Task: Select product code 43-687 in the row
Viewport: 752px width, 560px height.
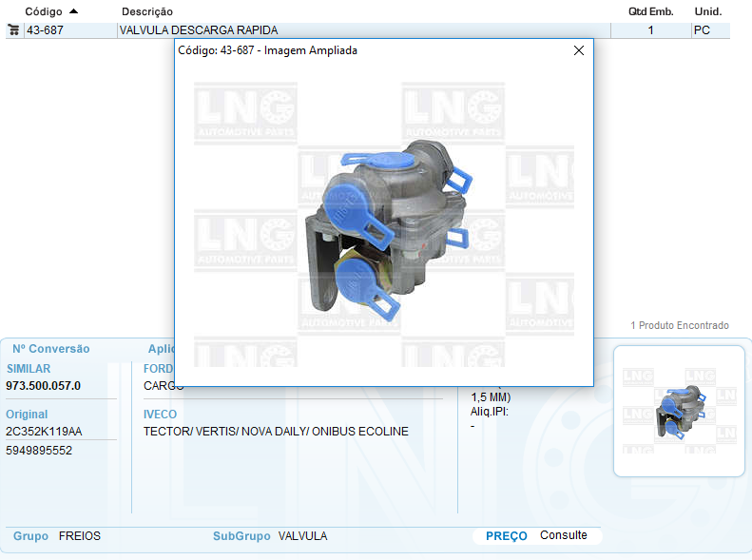Action: [46, 30]
